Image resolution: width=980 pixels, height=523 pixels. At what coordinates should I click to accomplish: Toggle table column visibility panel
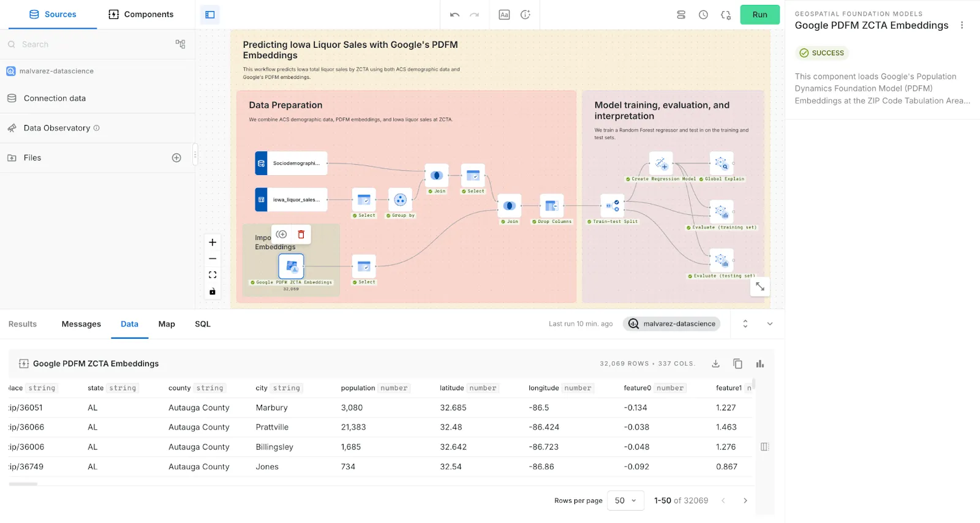(764, 447)
